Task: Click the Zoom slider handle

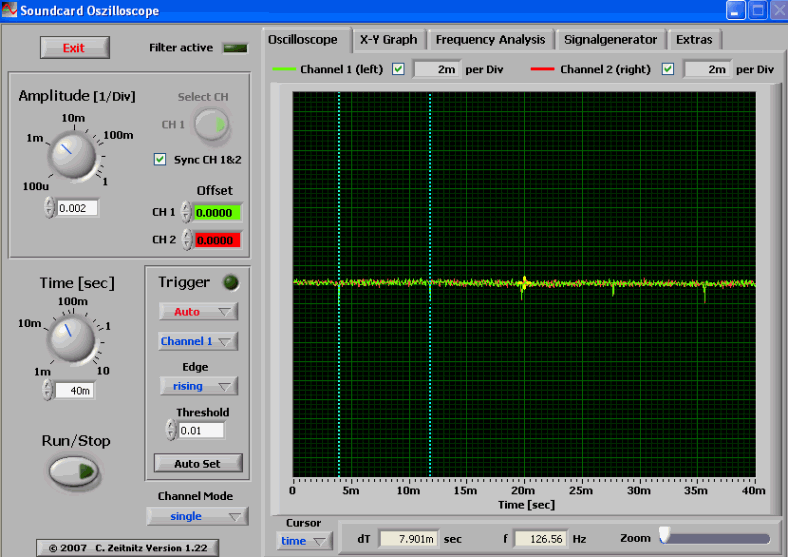Action: (665, 535)
